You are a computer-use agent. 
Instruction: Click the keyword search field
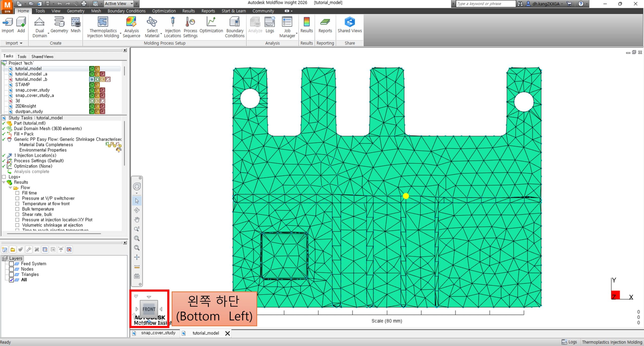click(x=486, y=4)
